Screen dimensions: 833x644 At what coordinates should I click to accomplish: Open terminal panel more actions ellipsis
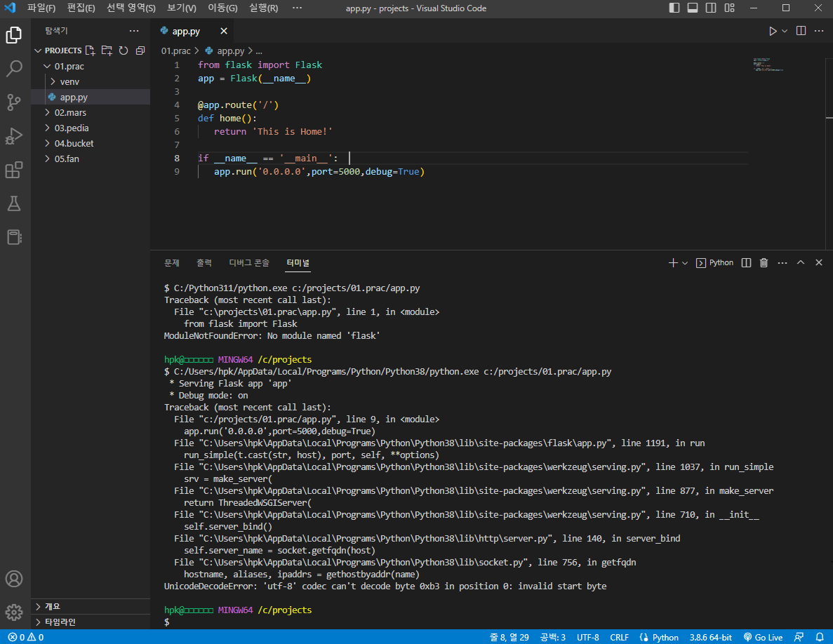point(782,263)
